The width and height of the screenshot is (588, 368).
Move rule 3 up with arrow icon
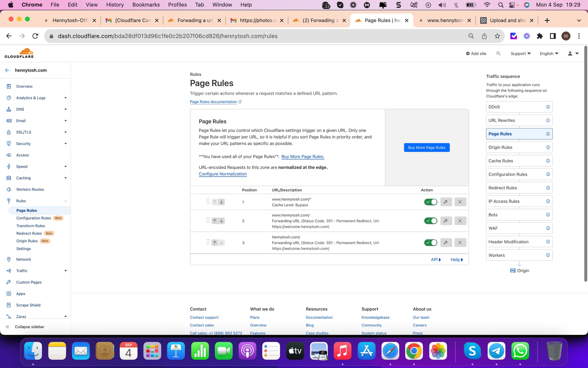(x=215, y=243)
